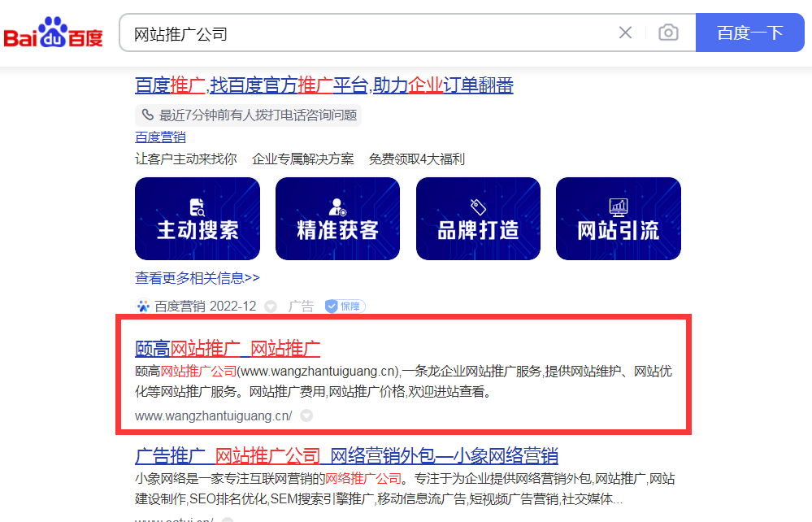This screenshot has height=522, width=812.
Task: Click the 企业专属解决方案 text
Action: (x=303, y=159)
